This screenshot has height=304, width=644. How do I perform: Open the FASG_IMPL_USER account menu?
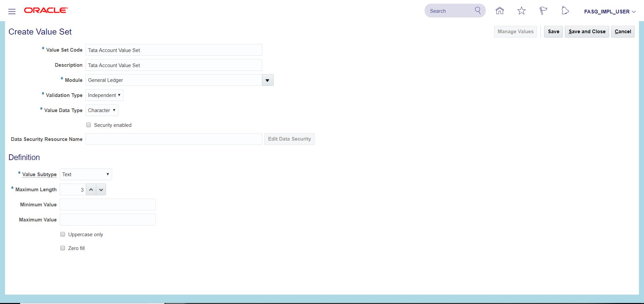tap(609, 12)
